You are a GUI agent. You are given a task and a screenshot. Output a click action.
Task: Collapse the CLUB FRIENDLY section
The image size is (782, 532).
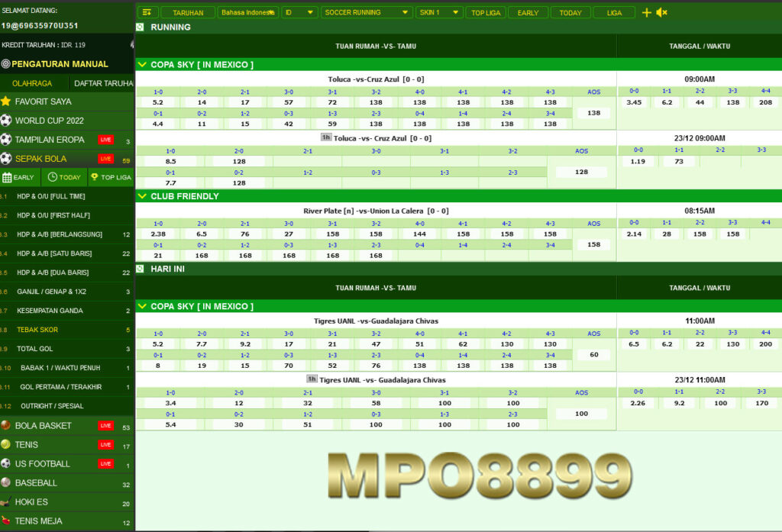[142, 196]
